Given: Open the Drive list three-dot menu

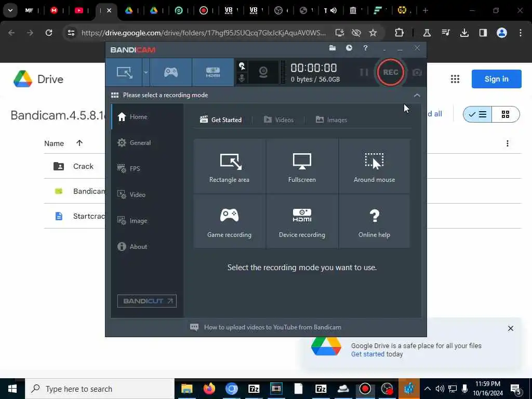Looking at the screenshot, I should 508,143.
